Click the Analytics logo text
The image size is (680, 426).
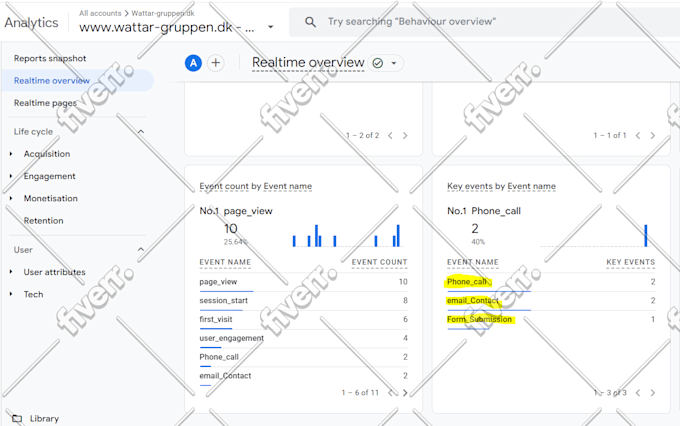pos(31,23)
